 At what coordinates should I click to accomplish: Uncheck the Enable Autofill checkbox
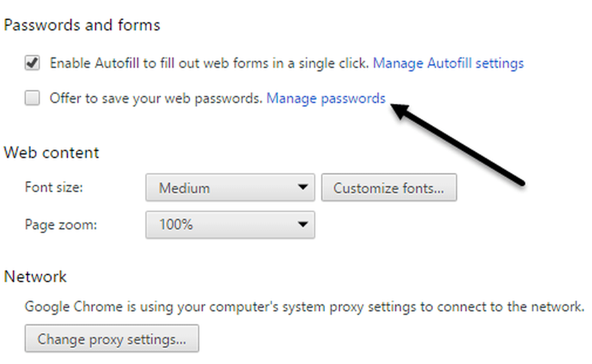pos(32,63)
